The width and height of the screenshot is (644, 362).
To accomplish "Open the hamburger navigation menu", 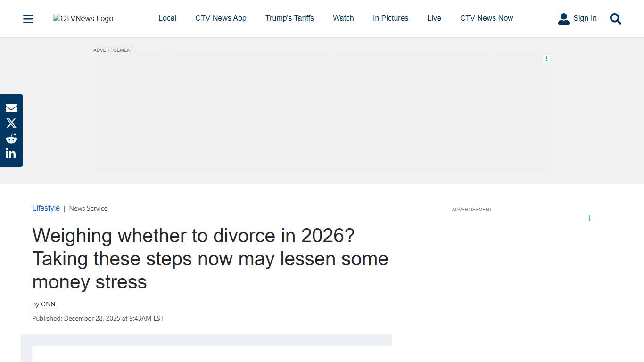I will [x=28, y=18].
